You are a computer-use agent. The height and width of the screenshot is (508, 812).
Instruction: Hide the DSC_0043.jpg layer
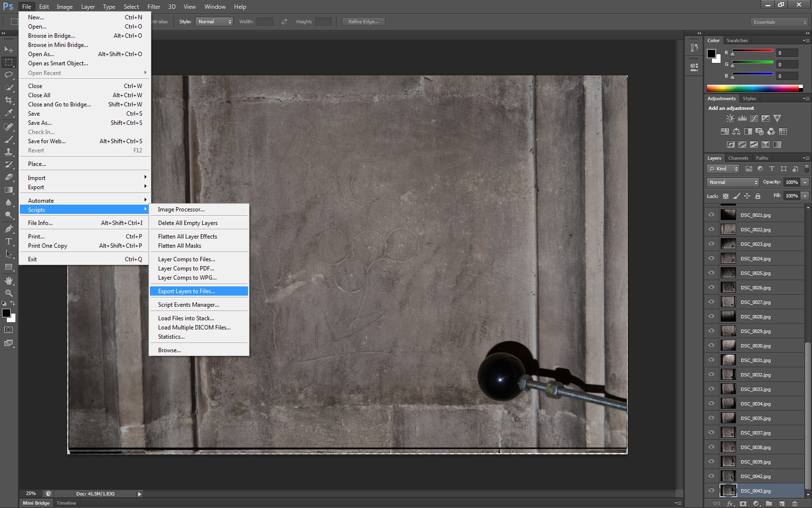point(711,491)
